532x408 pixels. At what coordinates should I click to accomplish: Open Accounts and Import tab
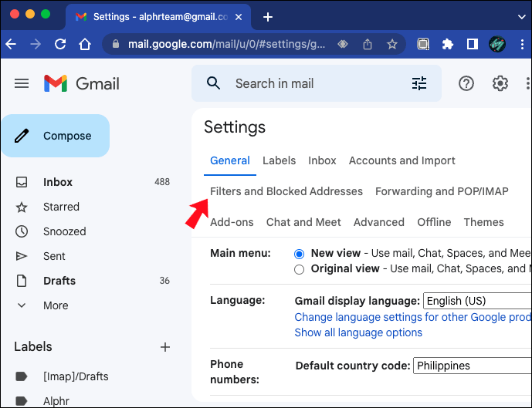click(402, 160)
